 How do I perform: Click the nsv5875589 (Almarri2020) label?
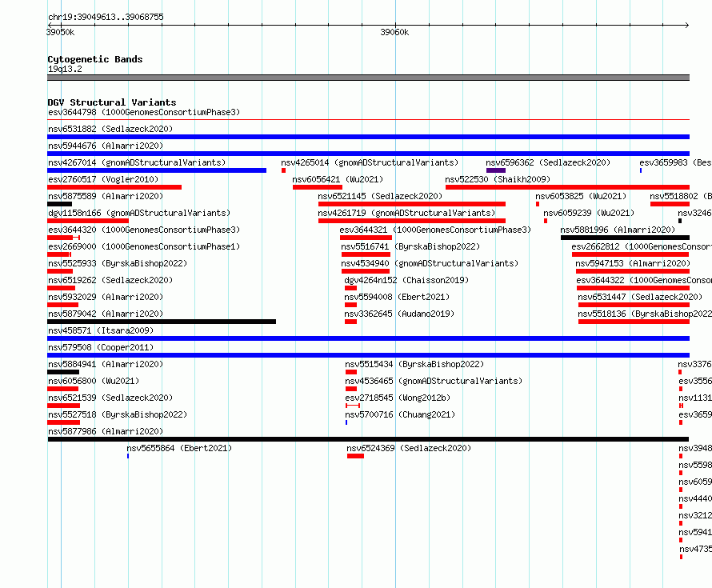point(106,196)
